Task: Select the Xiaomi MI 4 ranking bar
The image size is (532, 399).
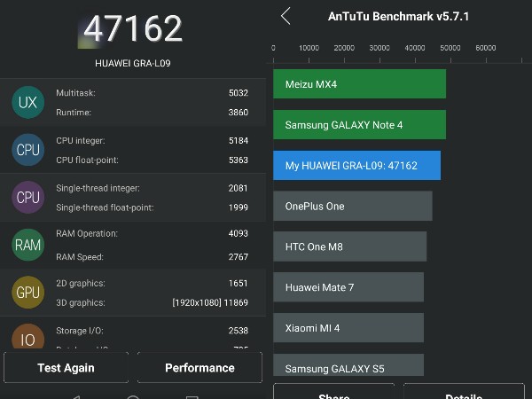Action: pos(348,328)
